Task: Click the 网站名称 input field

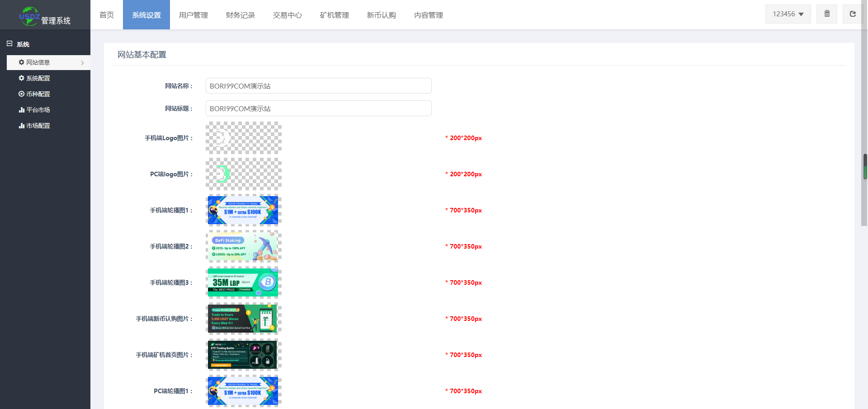Action: point(319,86)
